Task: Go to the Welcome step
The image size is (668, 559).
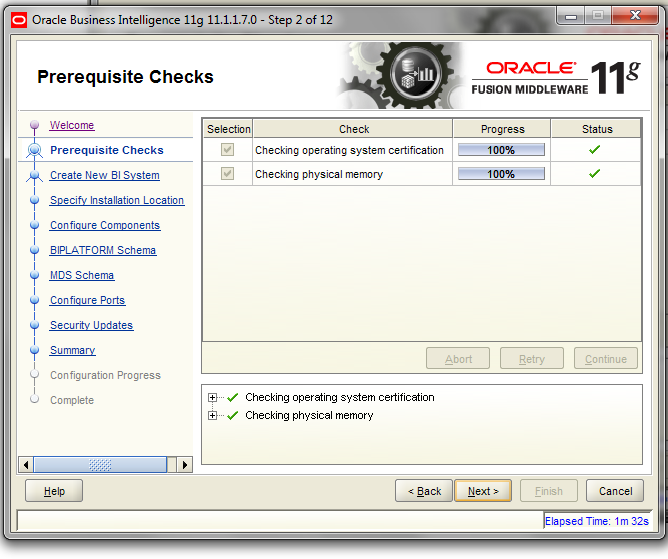Action: coord(72,125)
